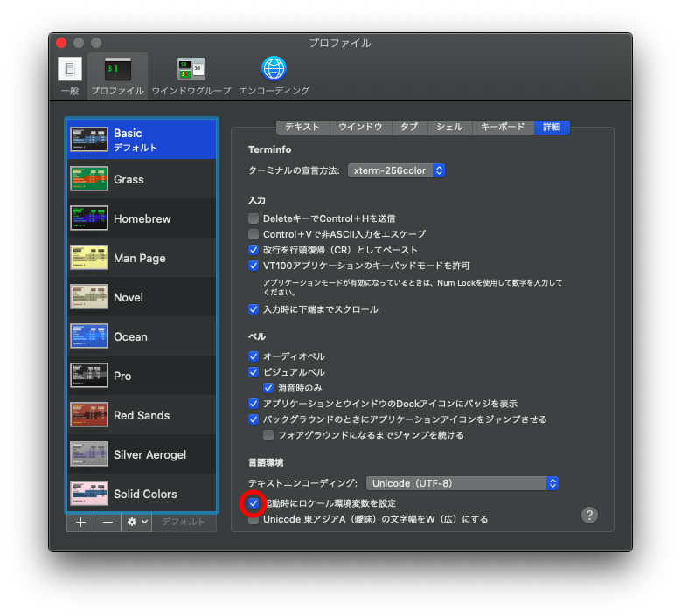Choose the Red Sands profile
Screen dimensions: 681x616
click(142, 415)
